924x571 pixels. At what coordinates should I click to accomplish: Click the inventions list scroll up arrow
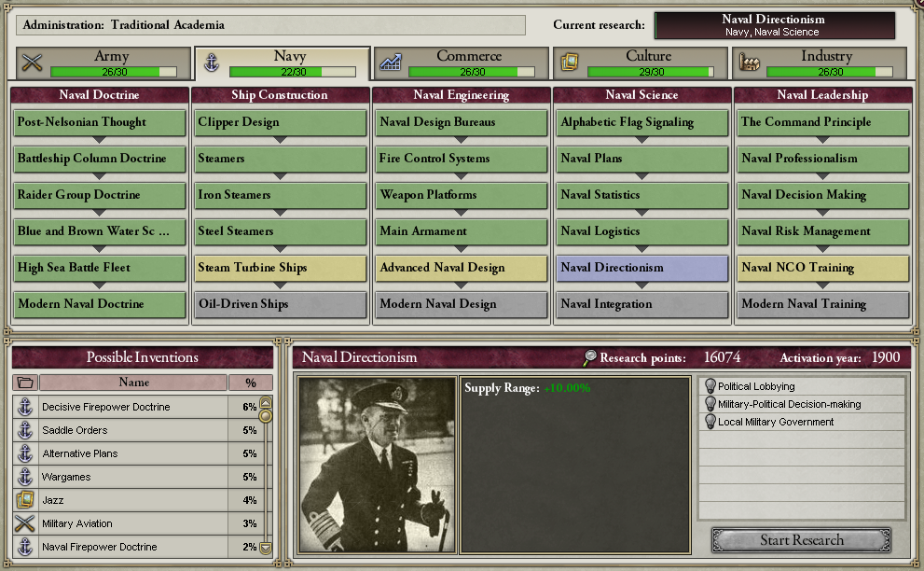[266, 402]
